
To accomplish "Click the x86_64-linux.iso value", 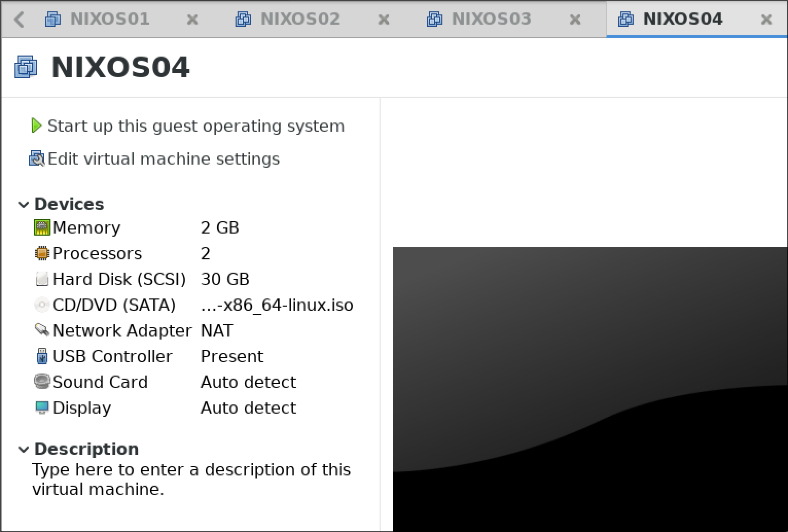I will [x=277, y=305].
